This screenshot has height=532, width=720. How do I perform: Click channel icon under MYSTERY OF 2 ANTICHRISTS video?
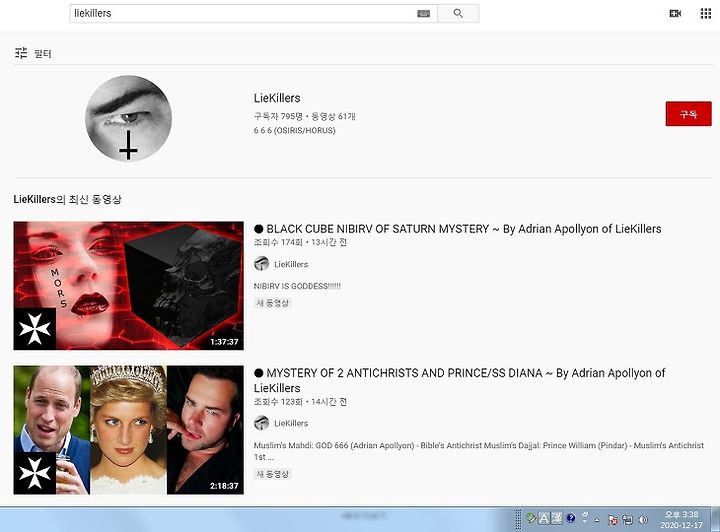[x=262, y=423]
